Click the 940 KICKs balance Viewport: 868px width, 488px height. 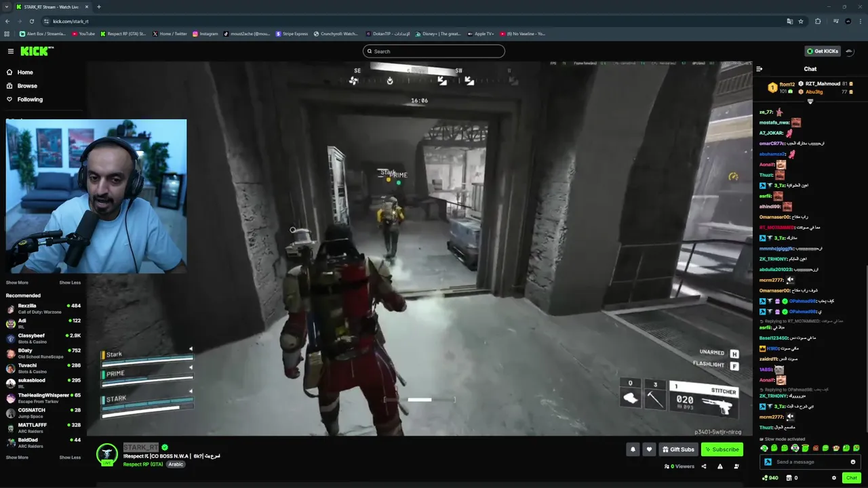click(770, 478)
